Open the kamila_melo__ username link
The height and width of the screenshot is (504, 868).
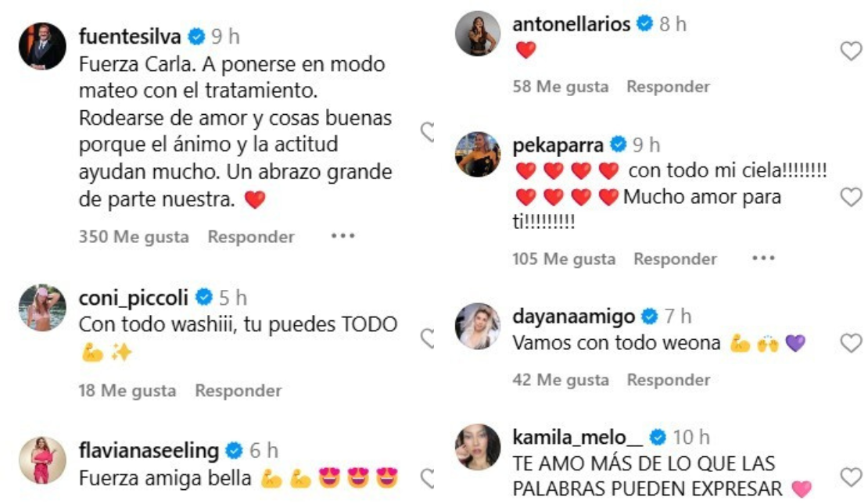click(x=578, y=437)
